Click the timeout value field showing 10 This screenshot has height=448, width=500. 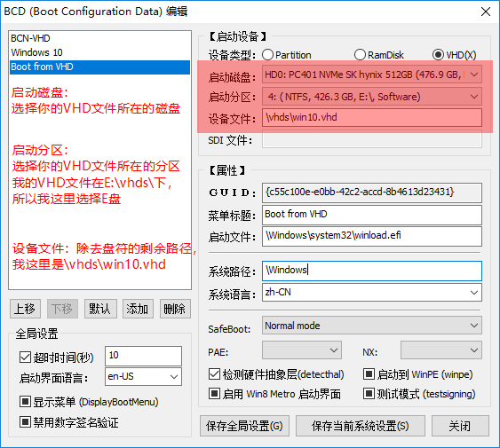(x=143, y=356)
